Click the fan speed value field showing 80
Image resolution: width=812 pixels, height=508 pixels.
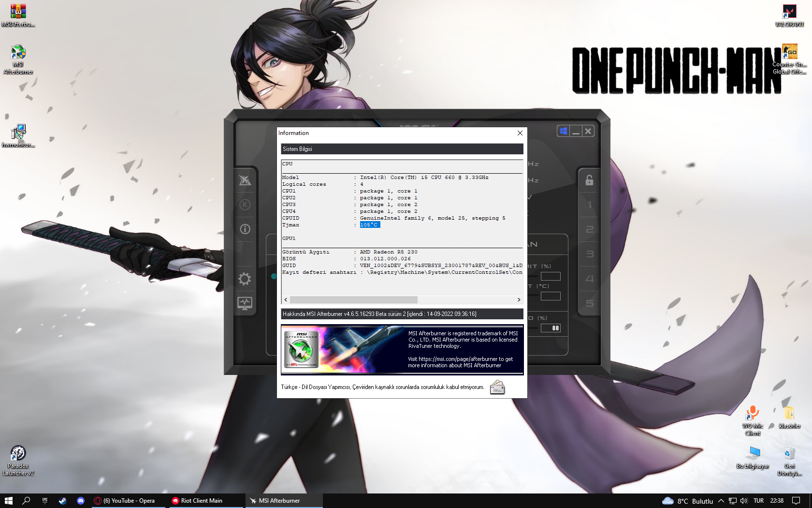pos(551,328)
